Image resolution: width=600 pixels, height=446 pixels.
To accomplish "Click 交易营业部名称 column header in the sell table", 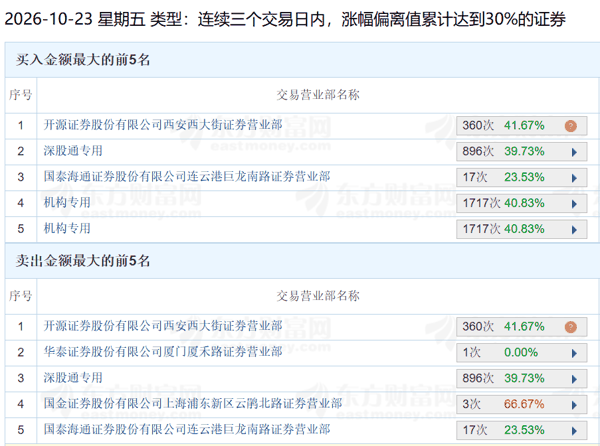I will tap(318, 296).
